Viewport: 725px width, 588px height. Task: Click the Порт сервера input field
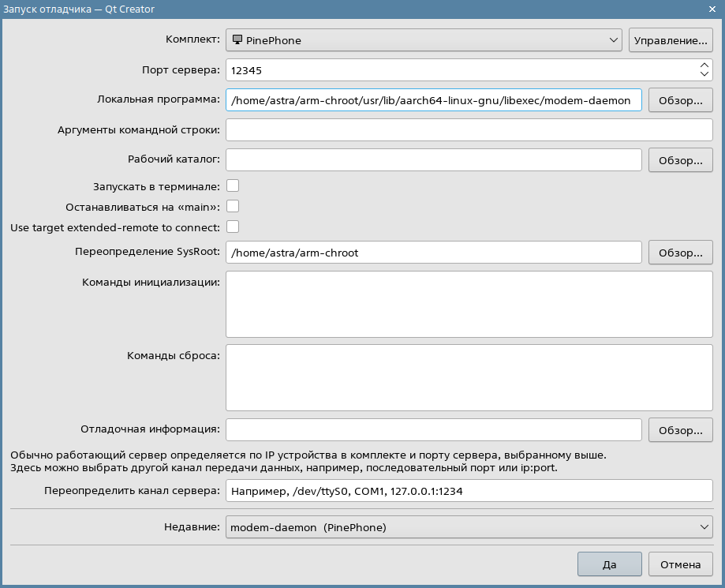click(x=458, y=70)
